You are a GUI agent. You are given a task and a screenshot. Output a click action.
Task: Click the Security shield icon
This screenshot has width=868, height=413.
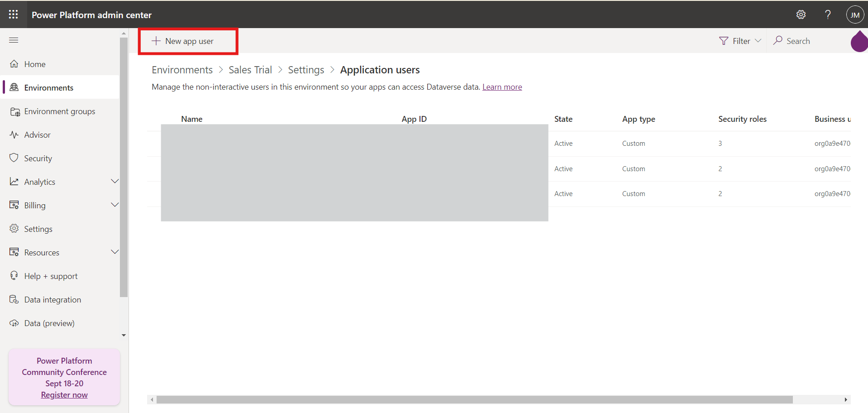coord(14,158)
